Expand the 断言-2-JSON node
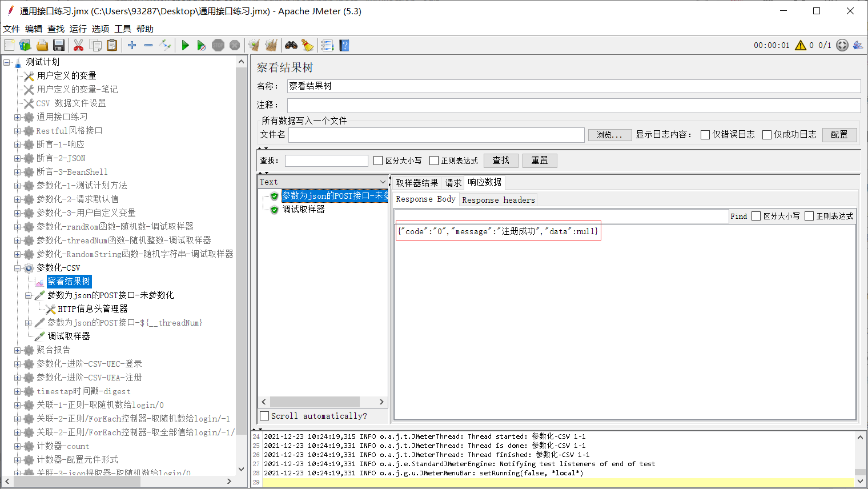The width and height of the screenshot is (868, 489). [x=18, y=158]
